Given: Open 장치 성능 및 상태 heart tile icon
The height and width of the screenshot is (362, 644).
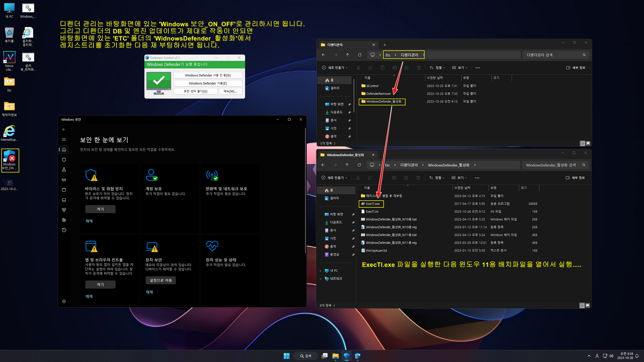Looking at the screenshot, I should coord(212,246).
